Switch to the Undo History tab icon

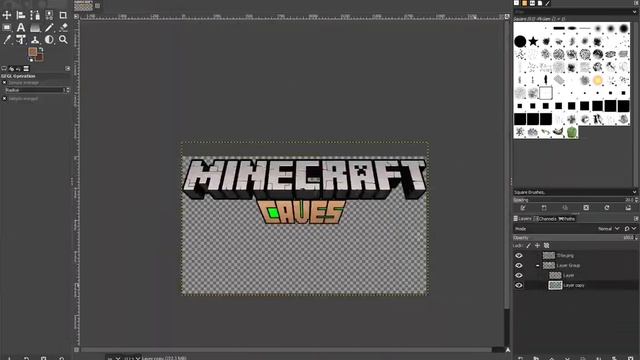[x=19, y=69]
